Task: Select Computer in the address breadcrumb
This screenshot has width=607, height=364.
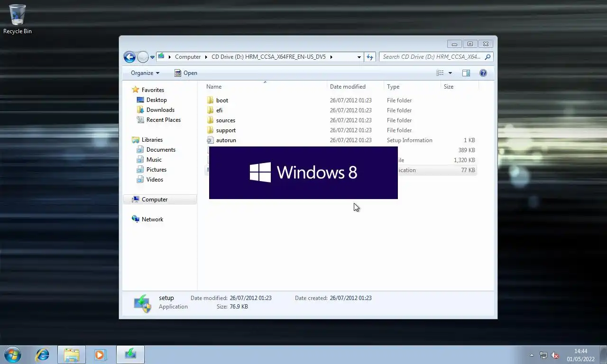Action: click(x=188, y=57)
